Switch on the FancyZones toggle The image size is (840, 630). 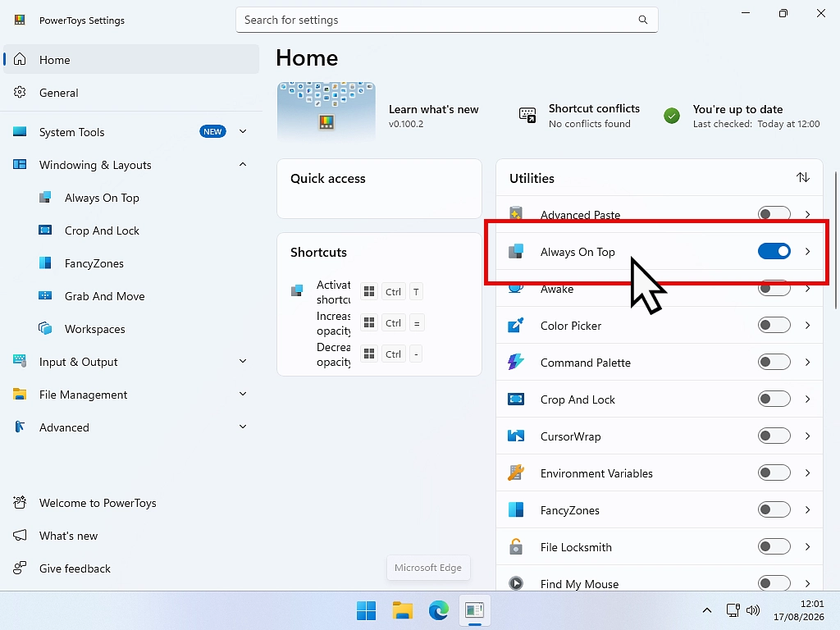coord(774,510)
